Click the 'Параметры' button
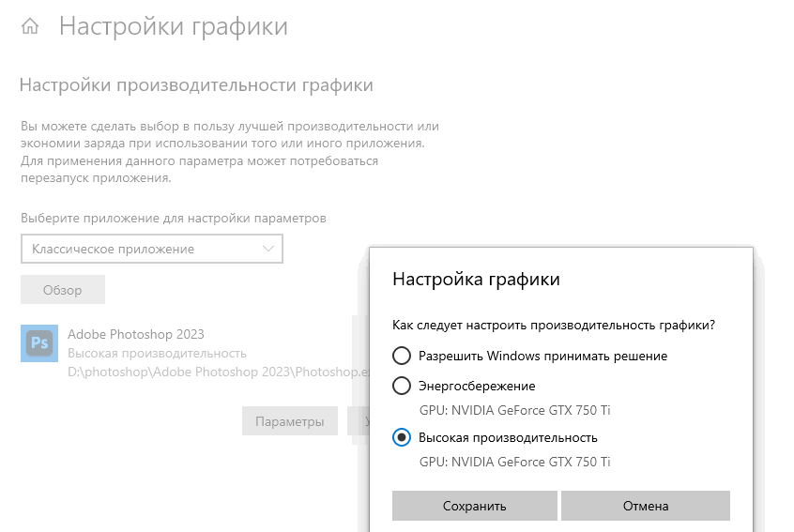This screenshot has height=532, width=794. pos(290,421)
